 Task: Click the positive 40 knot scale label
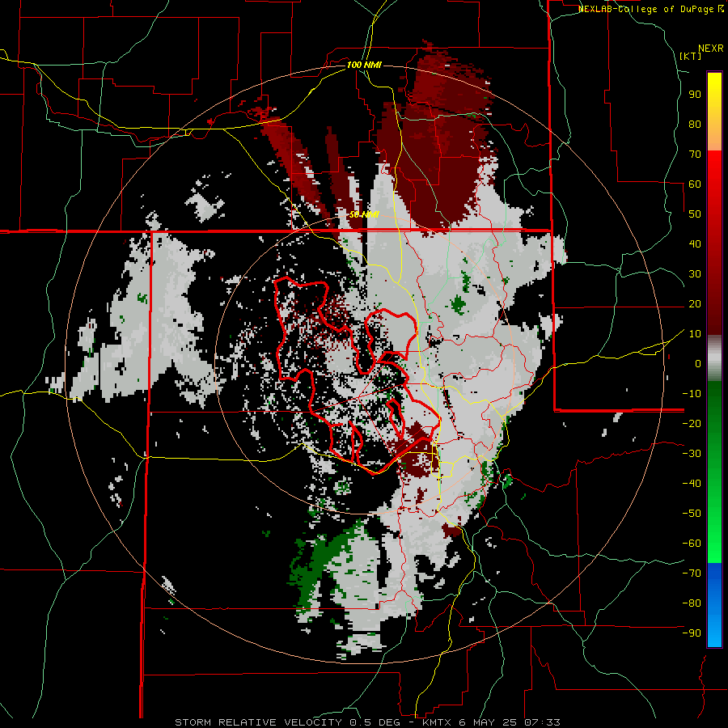pyautogui.click(x=695, y=243)
